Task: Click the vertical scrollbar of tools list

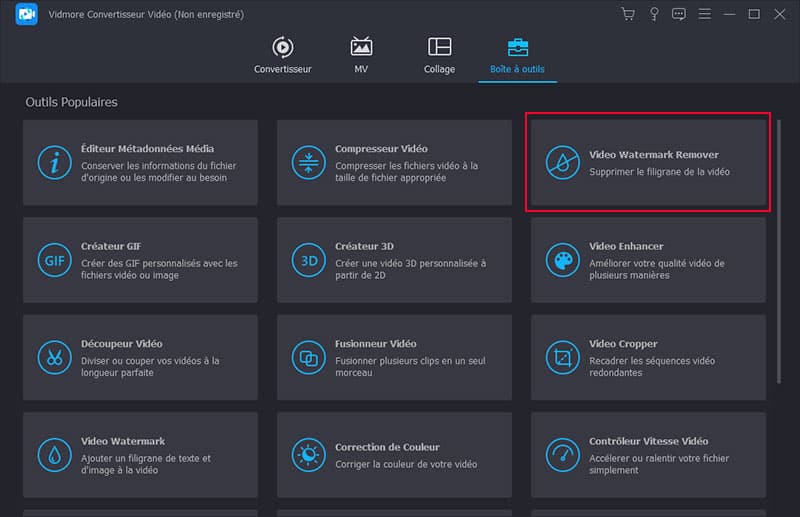Action: 781,250
